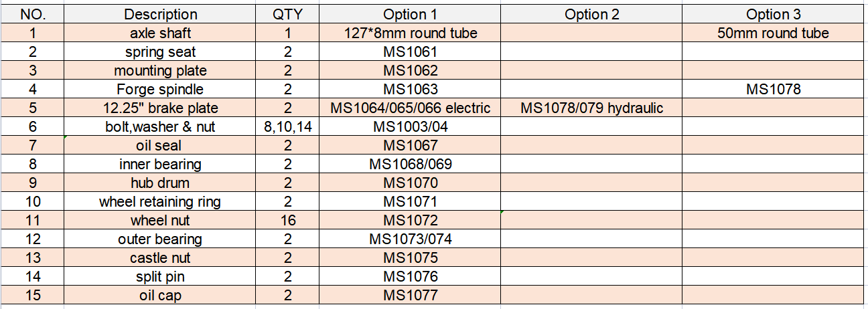
Task: Click the 'Description' column header cell
Action: pyautogui.click(x=161, y=14)
